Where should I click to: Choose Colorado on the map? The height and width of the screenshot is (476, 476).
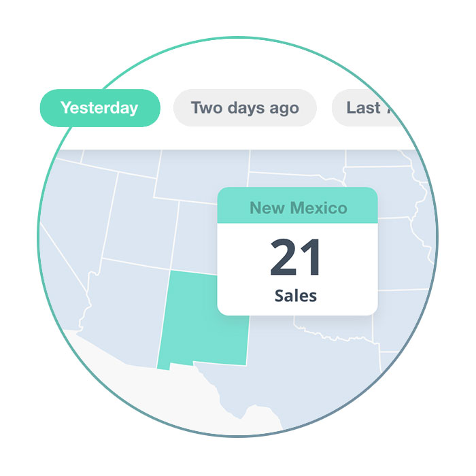coord(199,235)
